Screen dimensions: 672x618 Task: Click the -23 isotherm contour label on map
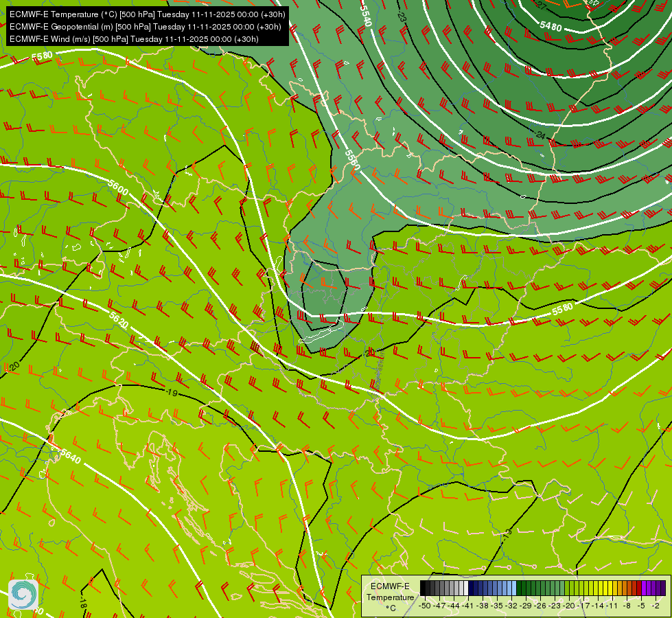pos(401,16)
